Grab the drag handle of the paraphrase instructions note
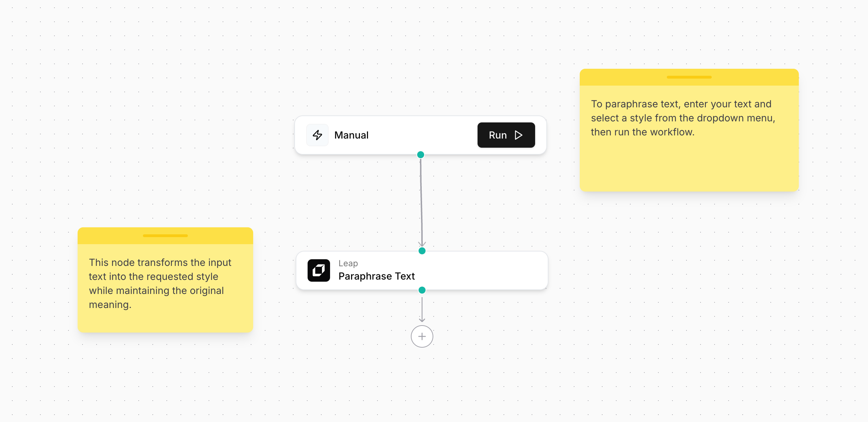Image resolution: width=868 pixels, height=422 pixels. [x=689, y=77]
